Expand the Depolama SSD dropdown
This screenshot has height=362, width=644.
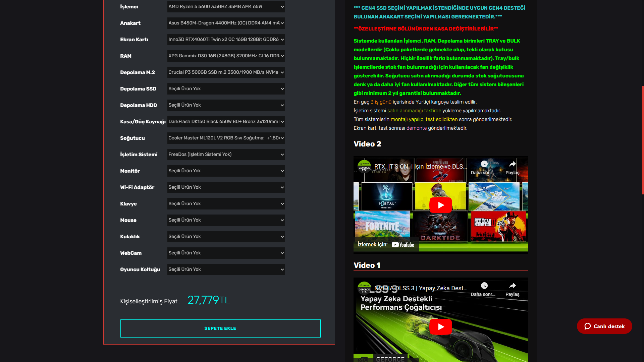[226, 88]
